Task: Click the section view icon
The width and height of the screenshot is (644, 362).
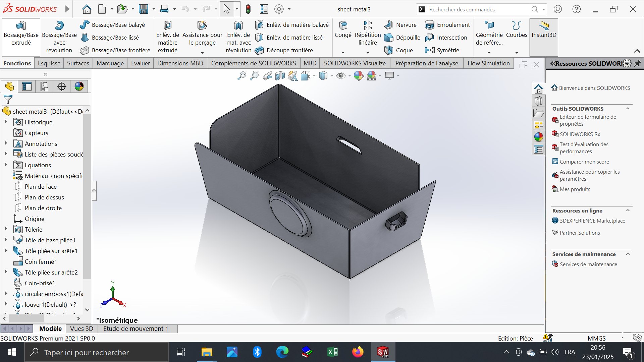Action: coord(280,76)
